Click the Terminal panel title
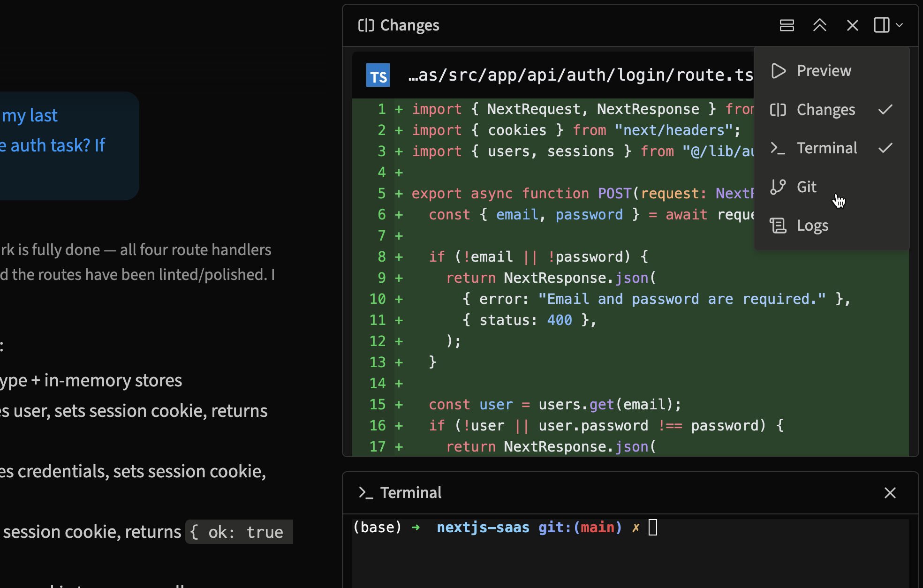This screenshot has height=588, width=923. (x=411, y=493)
